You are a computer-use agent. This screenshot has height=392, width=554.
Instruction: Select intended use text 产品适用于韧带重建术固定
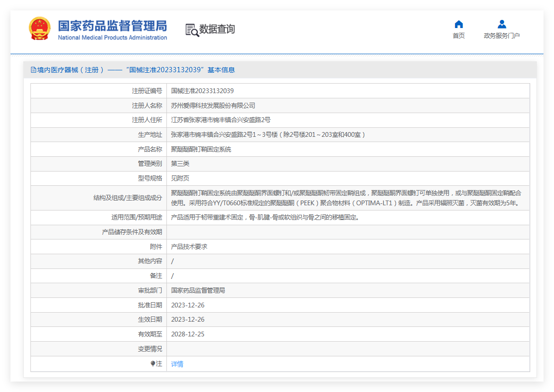(x=265, y=218)
